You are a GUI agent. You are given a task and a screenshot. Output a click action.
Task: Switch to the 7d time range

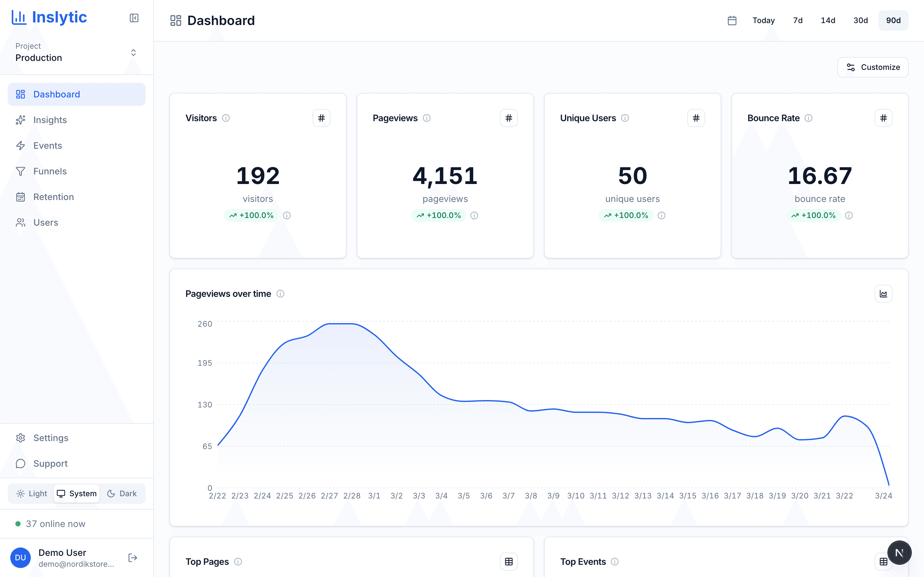coord(797,20)
